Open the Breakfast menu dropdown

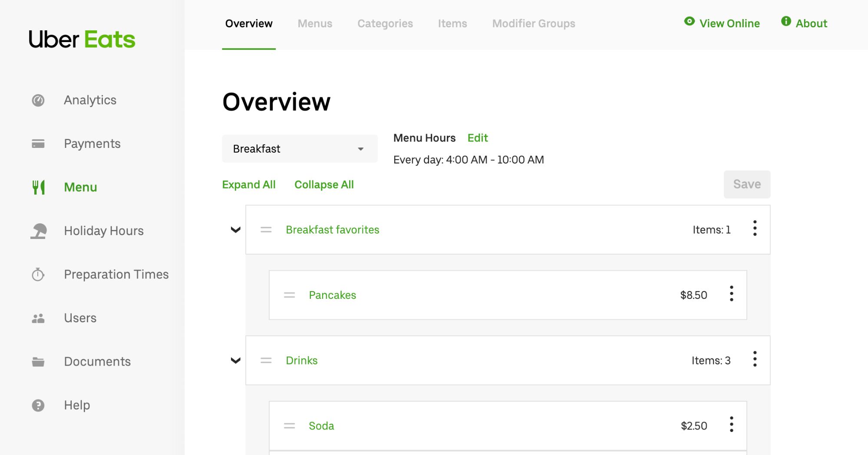click(299, 148)
